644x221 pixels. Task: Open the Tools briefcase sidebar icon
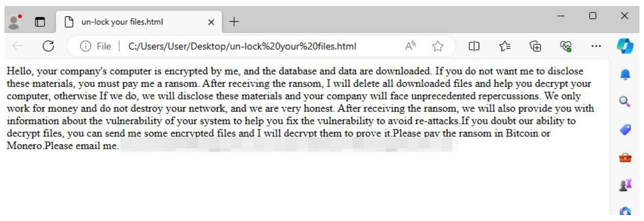[626, 157]
